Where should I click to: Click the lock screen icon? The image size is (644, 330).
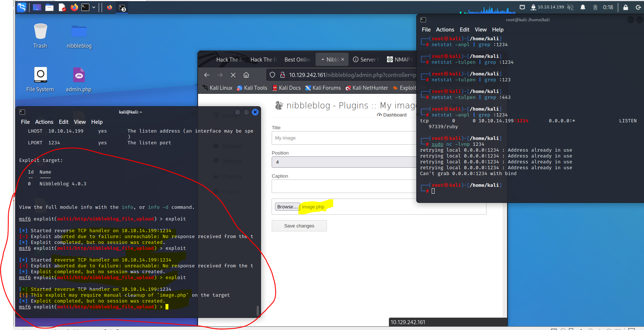point(626,7)
